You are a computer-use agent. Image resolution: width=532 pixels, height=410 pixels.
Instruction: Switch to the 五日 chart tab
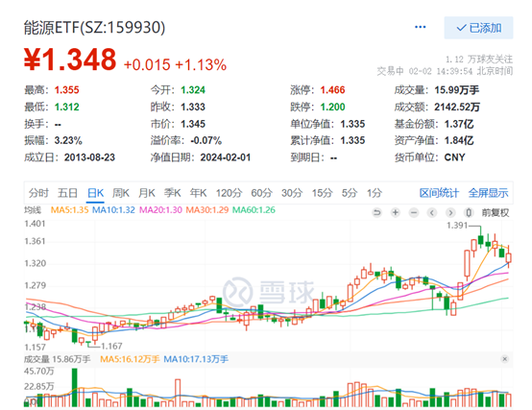point(67,193)
